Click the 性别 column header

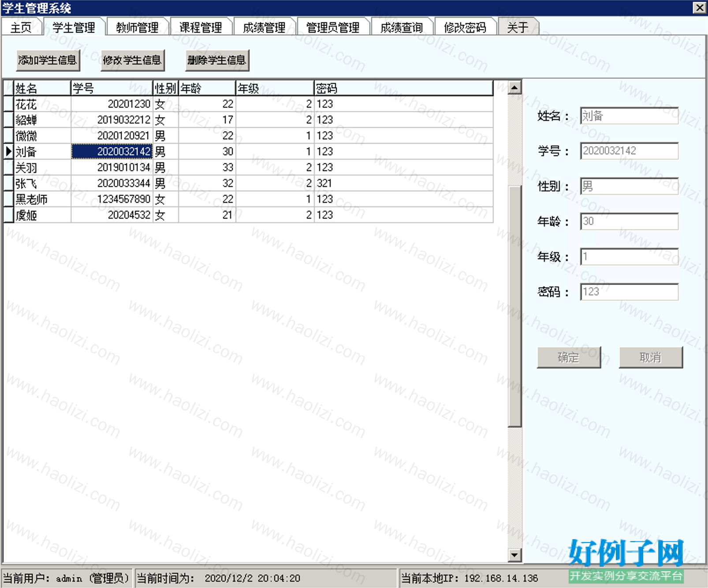pyautogui.click(x=166, y=88)
